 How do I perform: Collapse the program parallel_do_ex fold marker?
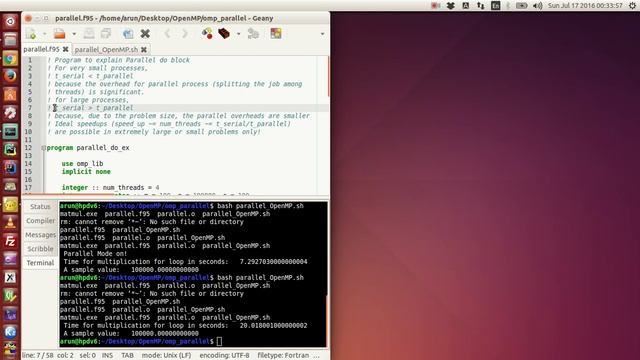43,148
